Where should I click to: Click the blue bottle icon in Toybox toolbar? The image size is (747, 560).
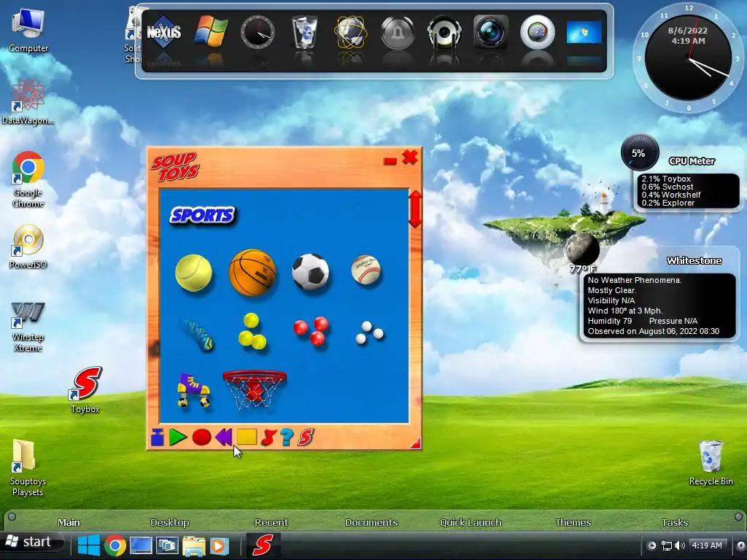[x=158, y=437]
